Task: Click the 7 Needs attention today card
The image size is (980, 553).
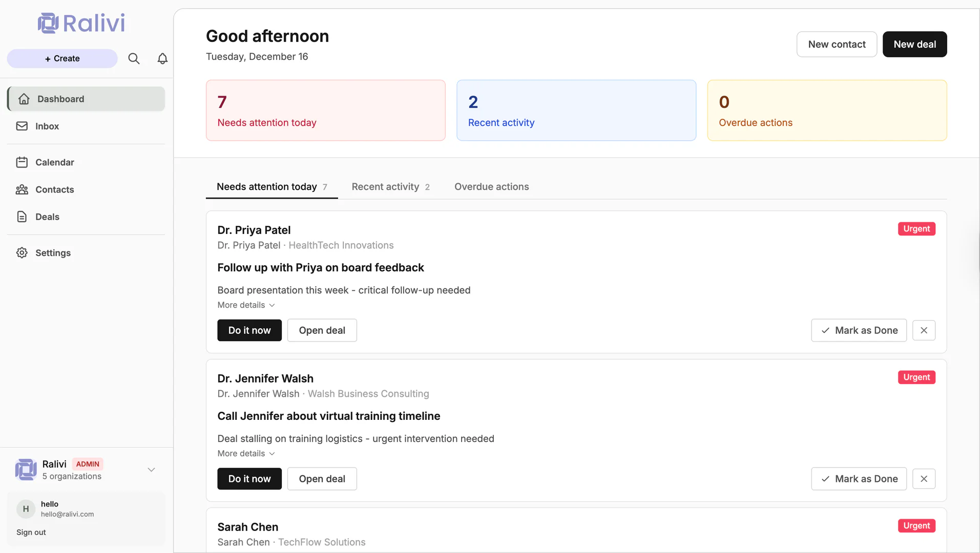Action: 325,110
